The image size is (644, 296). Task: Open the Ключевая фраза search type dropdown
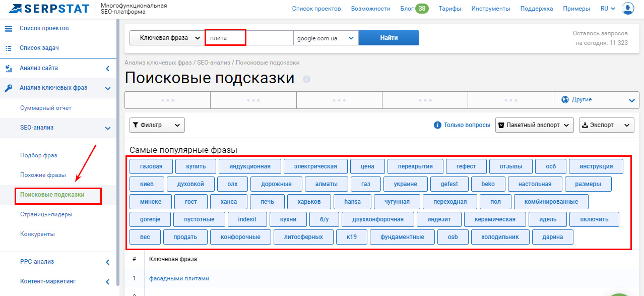pyautogui.click(x=167, y=38)
